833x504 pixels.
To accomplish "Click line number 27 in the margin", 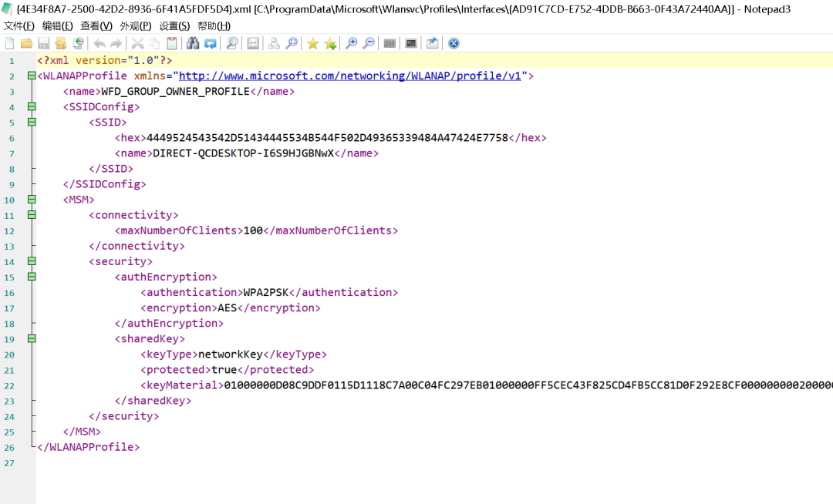I will pos(9,463).
